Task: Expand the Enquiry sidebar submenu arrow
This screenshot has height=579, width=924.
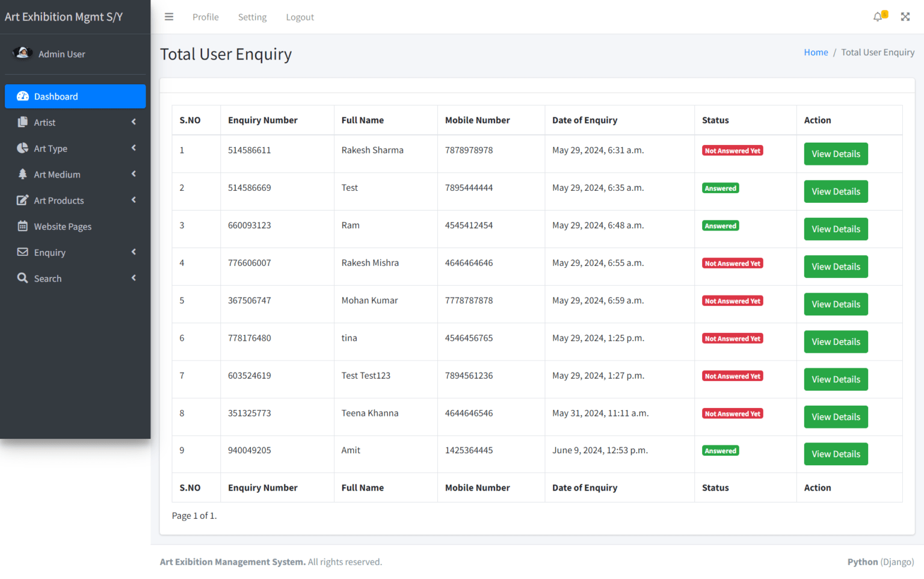Action: pyautogui.click(x=134, y=252)
